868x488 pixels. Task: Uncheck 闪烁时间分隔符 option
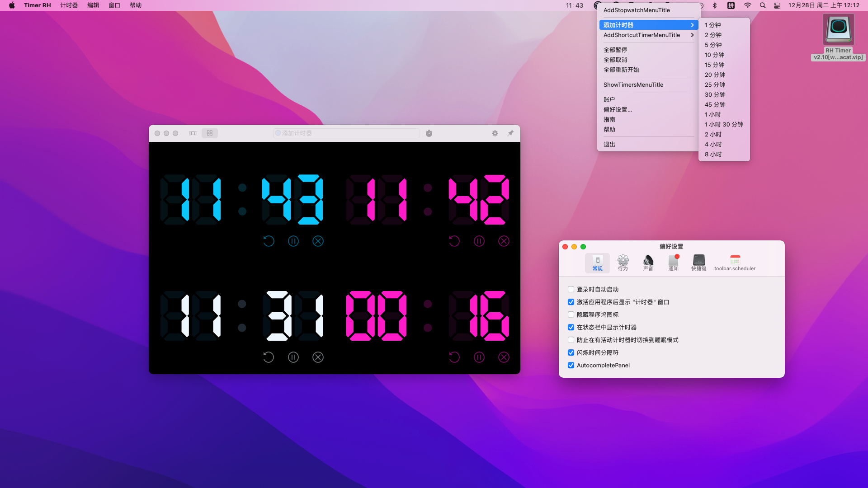point(571,353)
